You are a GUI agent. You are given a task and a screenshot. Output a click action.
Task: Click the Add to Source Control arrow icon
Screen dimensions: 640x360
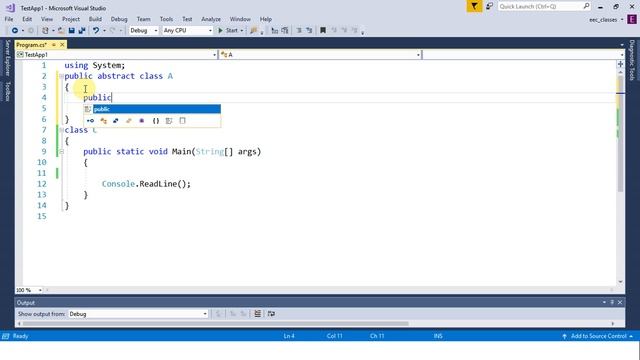[564, 336]
